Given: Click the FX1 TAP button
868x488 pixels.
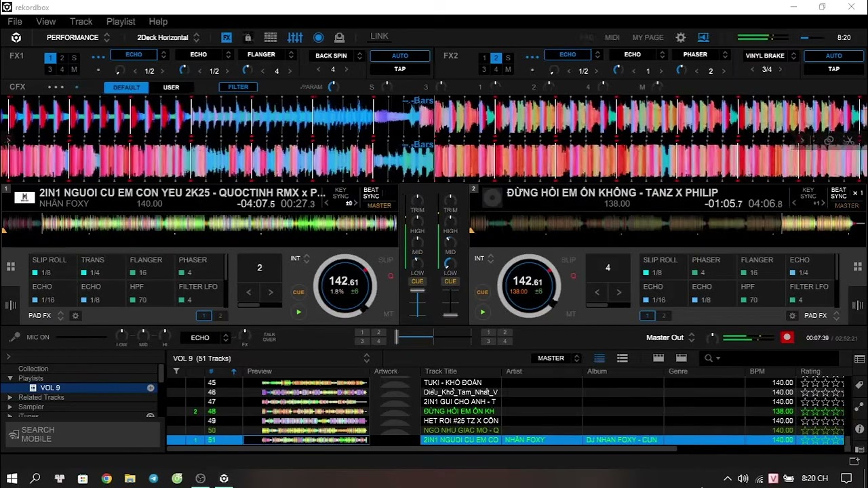Looking at the screenshot, I should 400,69.
